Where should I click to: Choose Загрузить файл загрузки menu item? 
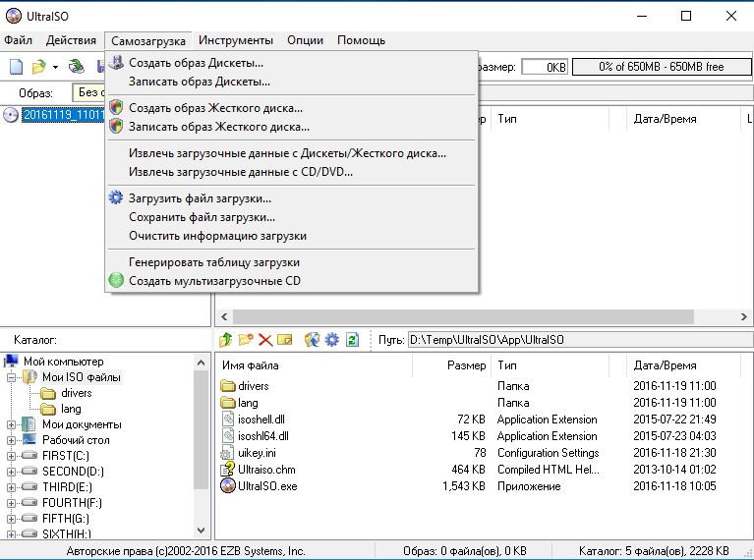(291, 198)
